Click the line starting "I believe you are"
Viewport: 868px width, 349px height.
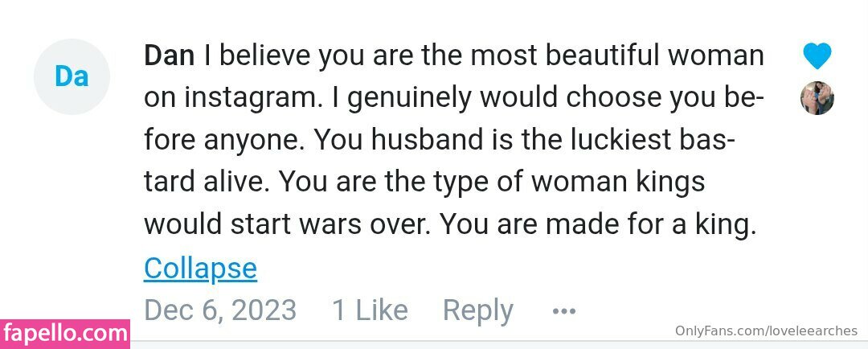(482, 55)
